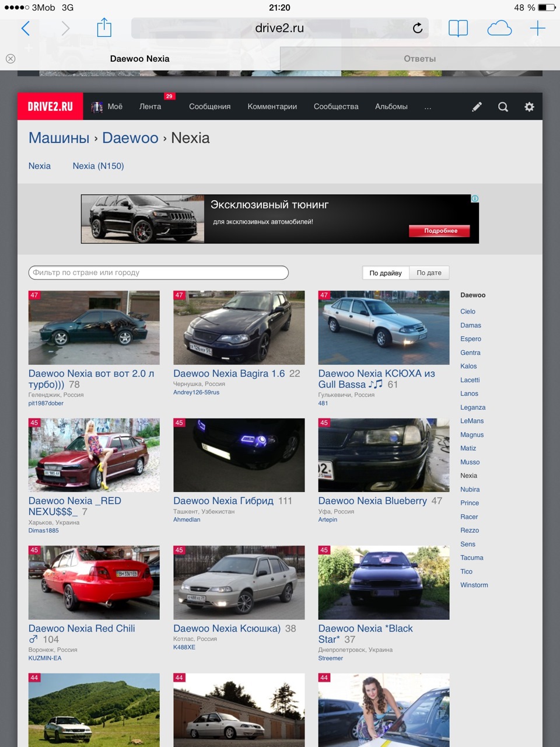Image resolution: width=560 pixels, height=747 pixels.
Task: Click the ad info icon
Action: pos(475,198)
